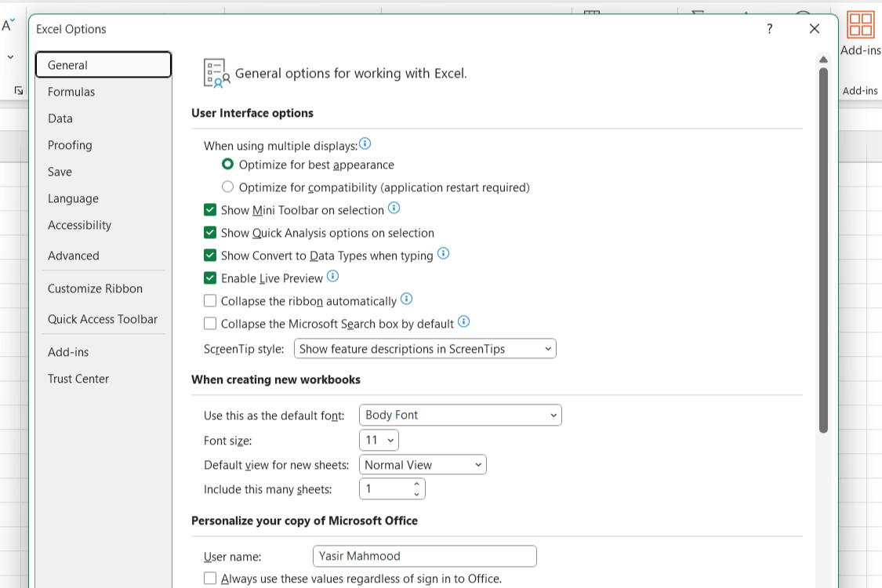Click the info icon beside multiple displays label
This screenshot has height=588, width=882.
point(365,144)
